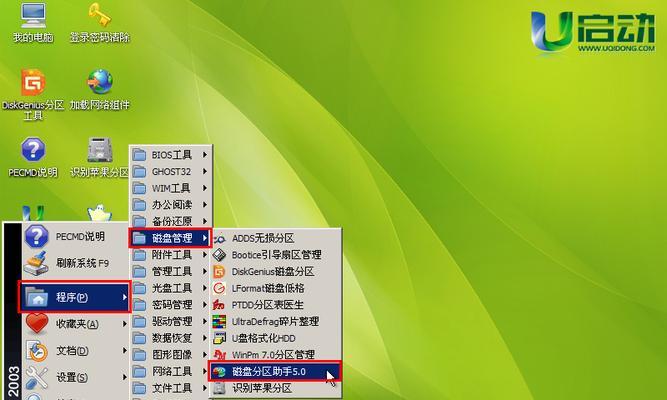Select PTDD分区表医生 entry
667x400 pixels.
coord(266,304)
